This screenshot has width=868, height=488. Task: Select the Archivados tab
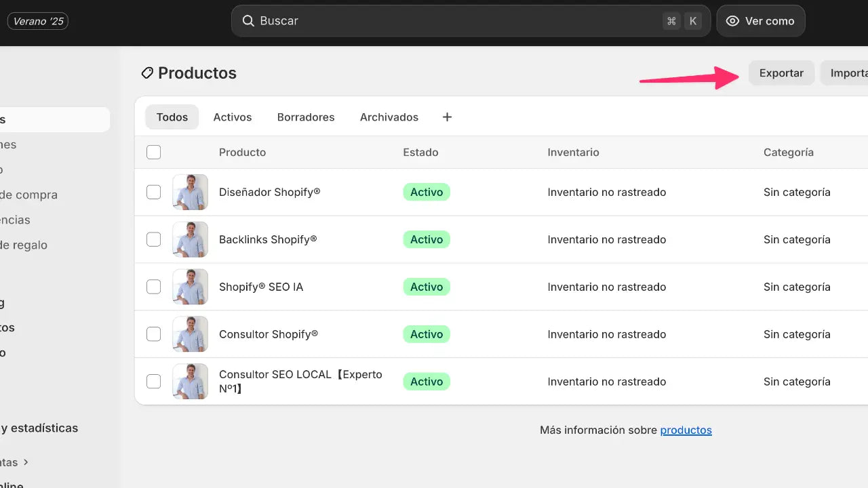389,117
